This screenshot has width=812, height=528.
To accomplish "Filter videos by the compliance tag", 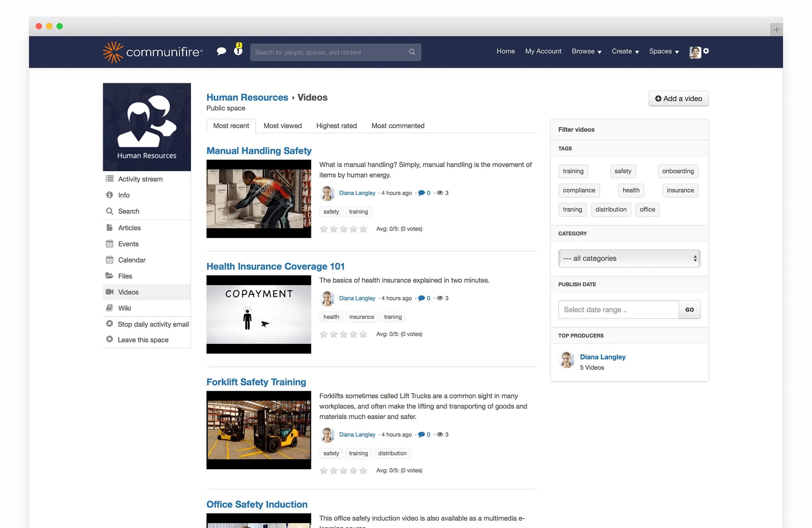I will pyautogui.click(x=579, y=190).
